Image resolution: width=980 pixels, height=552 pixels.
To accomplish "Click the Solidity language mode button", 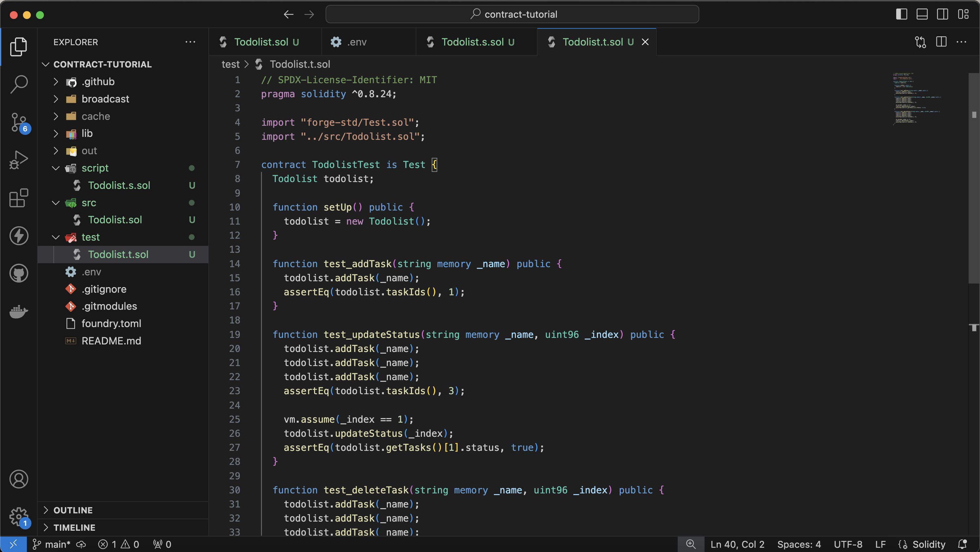I will point(928,544).
